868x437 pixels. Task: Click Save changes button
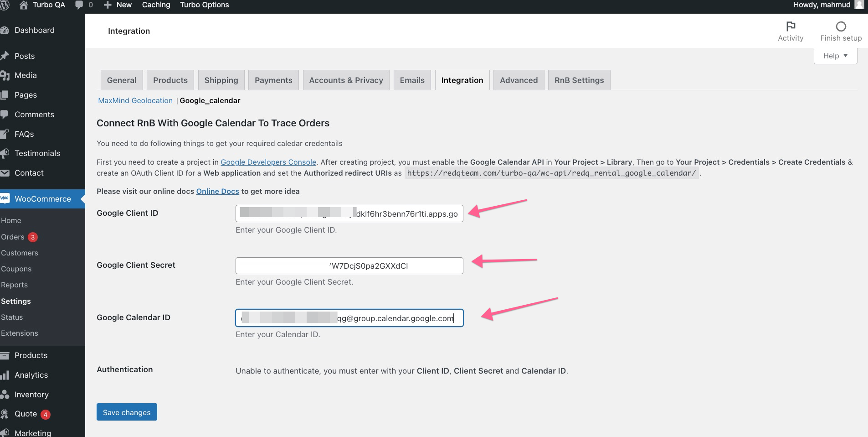[127, 412]
